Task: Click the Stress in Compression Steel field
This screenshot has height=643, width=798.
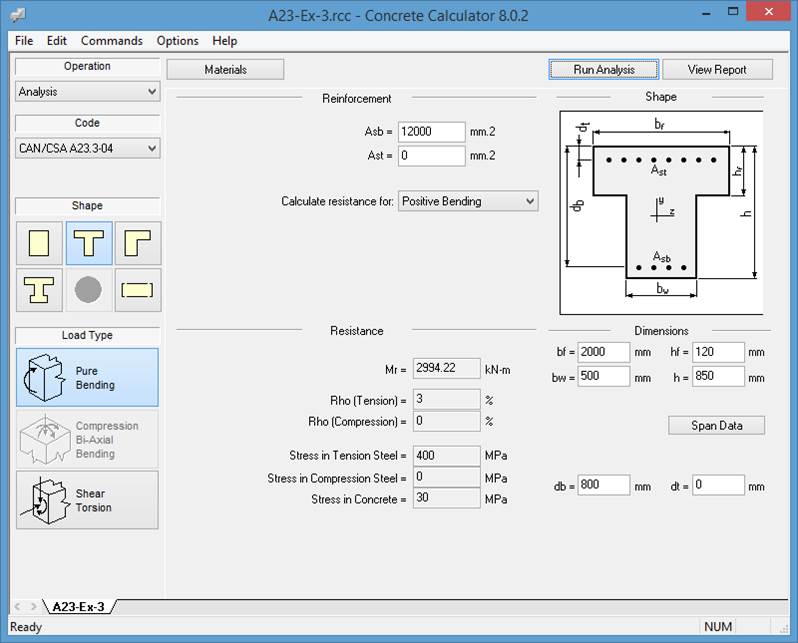Action: (446, 477)
